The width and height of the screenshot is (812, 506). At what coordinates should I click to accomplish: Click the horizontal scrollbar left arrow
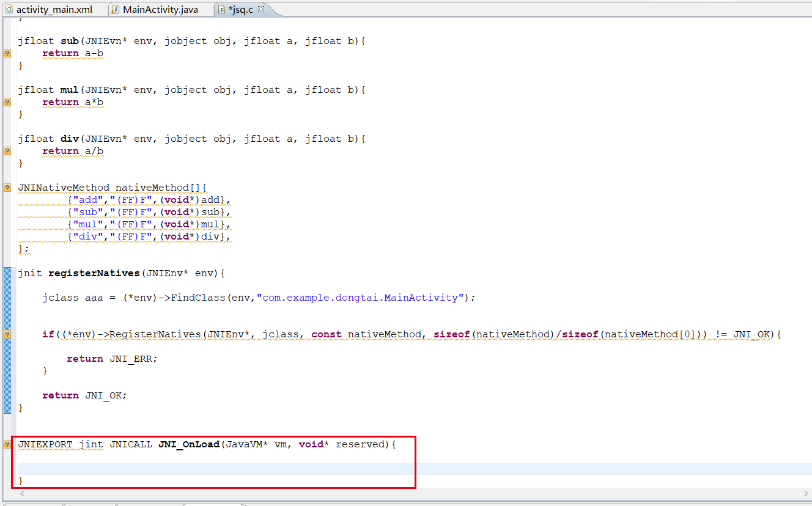point(23,493)
